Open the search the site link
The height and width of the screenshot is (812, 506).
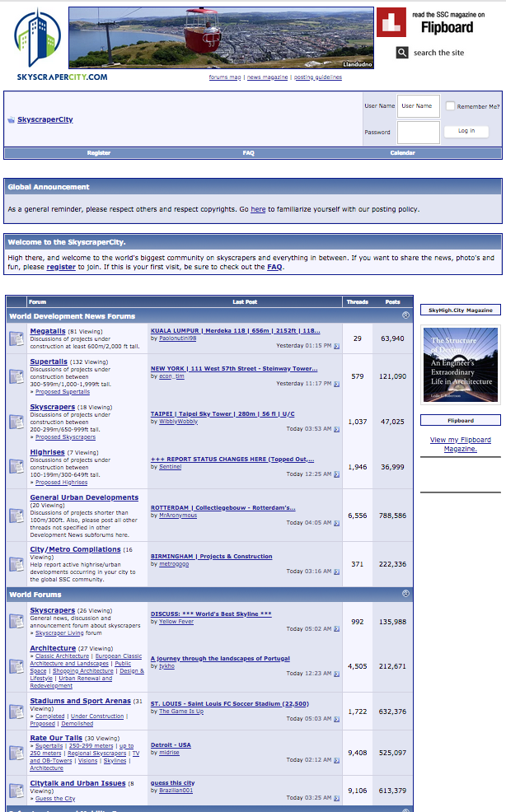click(438, 53)
